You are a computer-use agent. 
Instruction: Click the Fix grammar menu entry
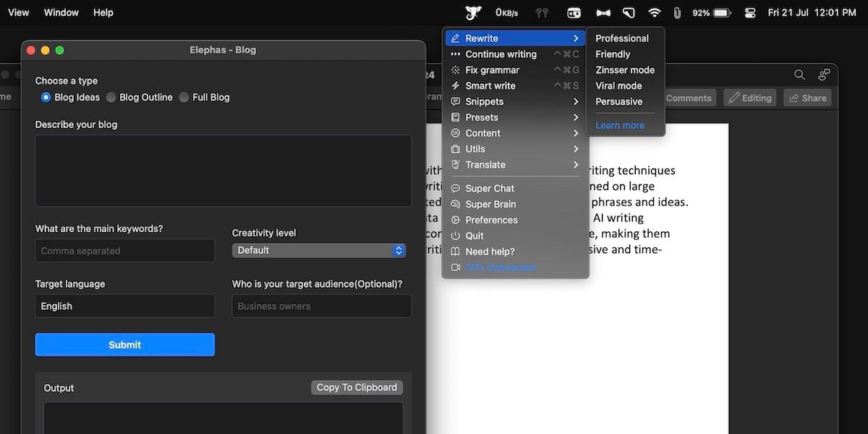click(492, 70)
